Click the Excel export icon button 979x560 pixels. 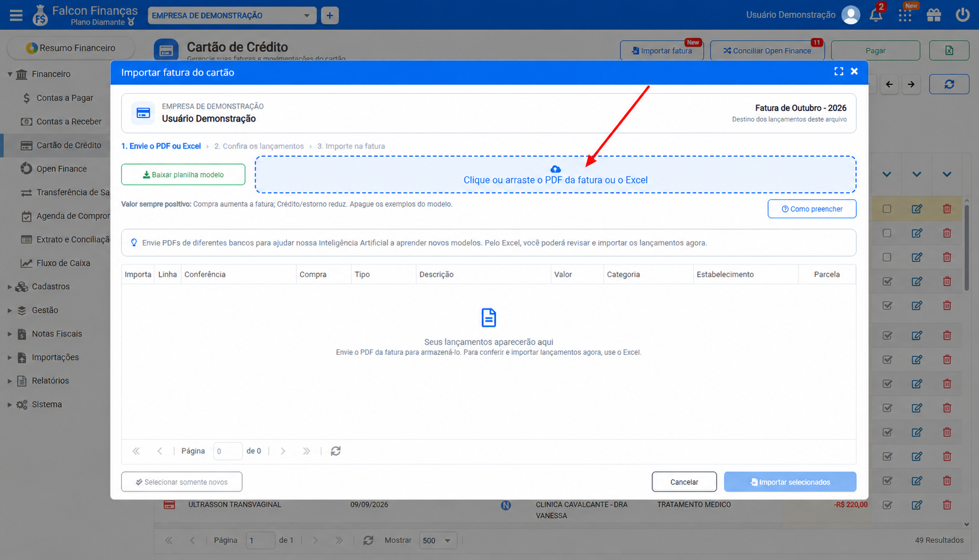coord(949,51)
